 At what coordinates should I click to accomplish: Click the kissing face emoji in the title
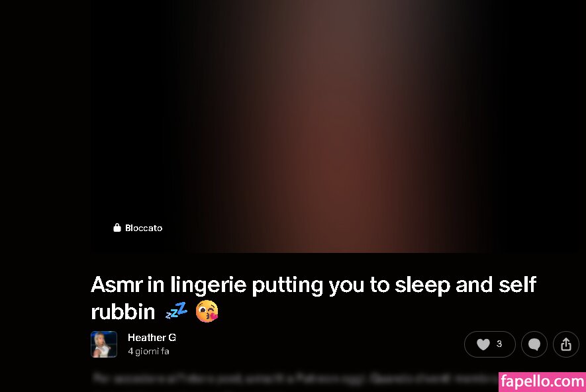[207, 311]
